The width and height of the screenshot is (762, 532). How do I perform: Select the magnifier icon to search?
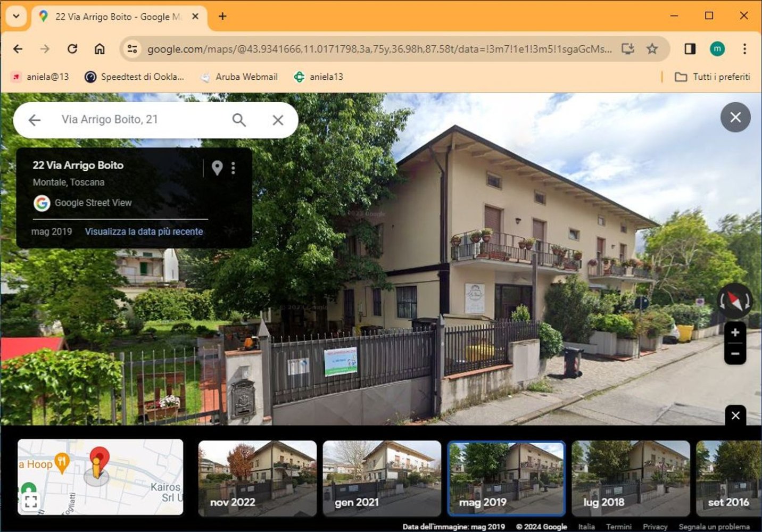[239, 120]
